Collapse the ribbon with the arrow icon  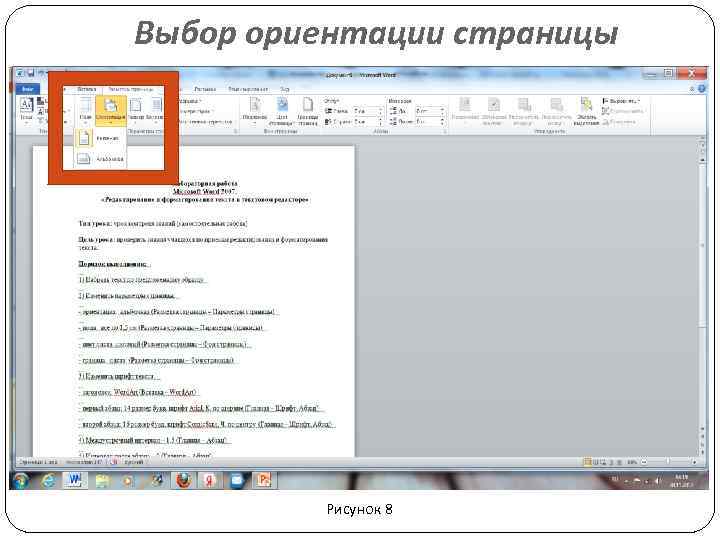click(x=692, y=89)
